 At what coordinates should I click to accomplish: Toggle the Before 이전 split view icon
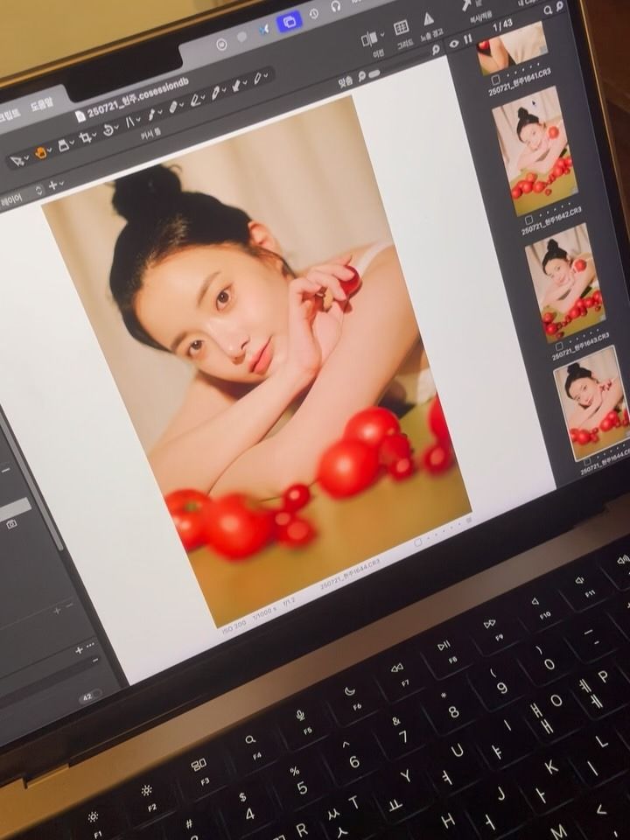[x=369, y=39]
